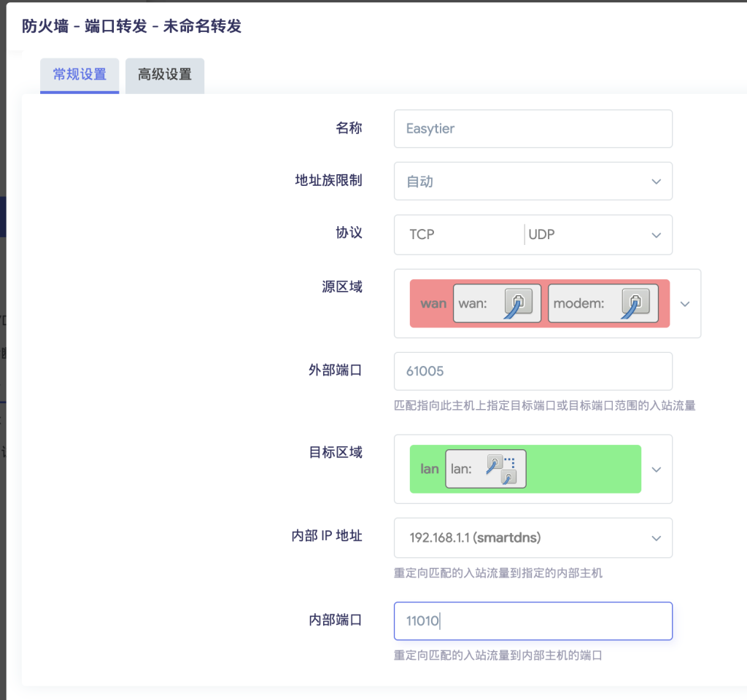The height and width of the screenshot is (700, 747).
Task: Click the 名称 field containing Easytier
Action: [x=533, y=129]
